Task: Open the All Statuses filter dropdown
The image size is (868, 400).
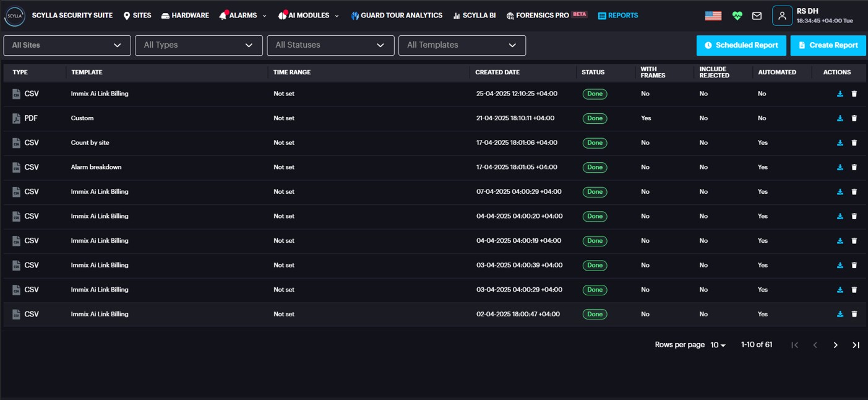Action: pos(330,45)
